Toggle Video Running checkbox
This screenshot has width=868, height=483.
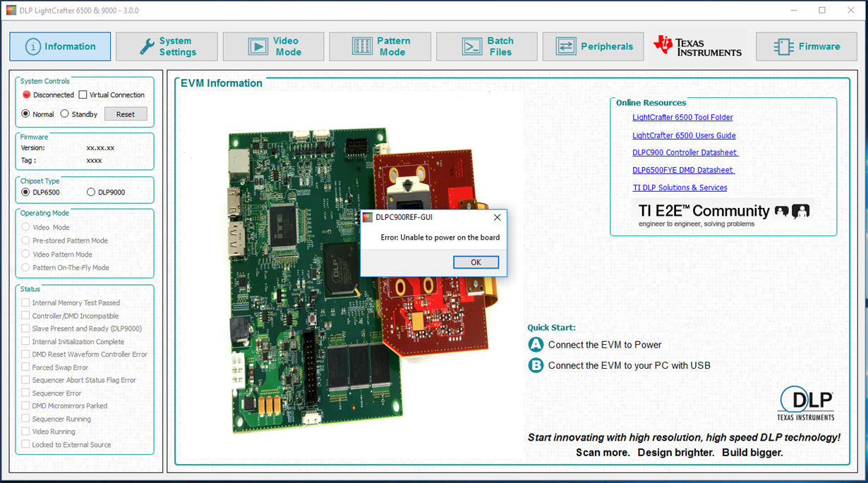pos(26,432)
